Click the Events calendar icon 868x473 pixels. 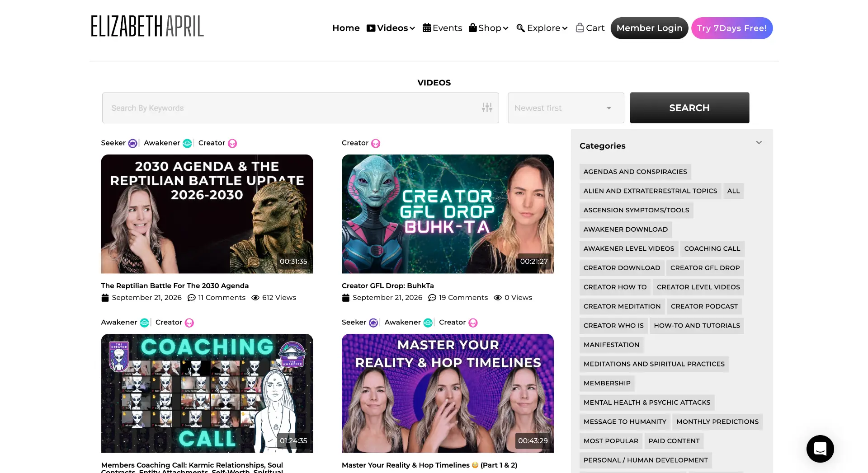point(427,28)
